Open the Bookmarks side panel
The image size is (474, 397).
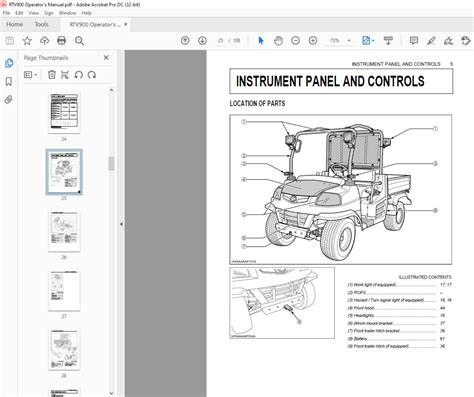(9, 81)
